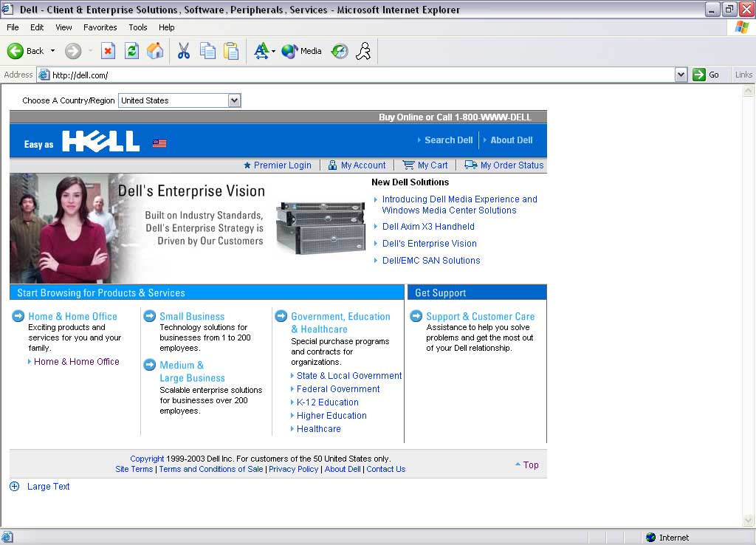Open the Healthcare link
Image resolution: width=756 pixels, height=545 pixels.
coord(318,429)
